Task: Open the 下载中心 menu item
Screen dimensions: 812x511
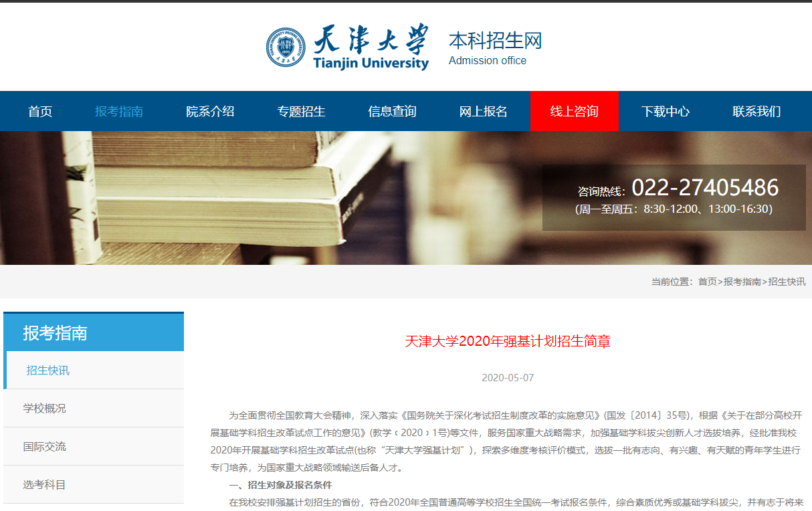Action: coord(666,111)
